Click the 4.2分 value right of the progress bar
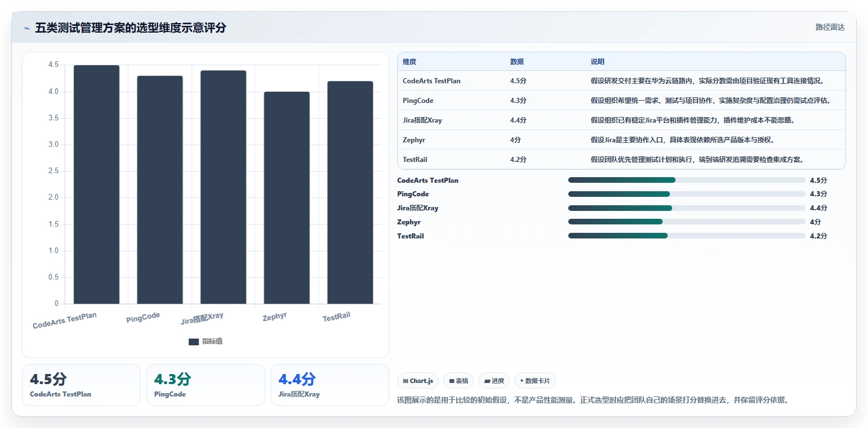Image resolution: width=868 pixels, height=428 pixels. pos(818,236)
